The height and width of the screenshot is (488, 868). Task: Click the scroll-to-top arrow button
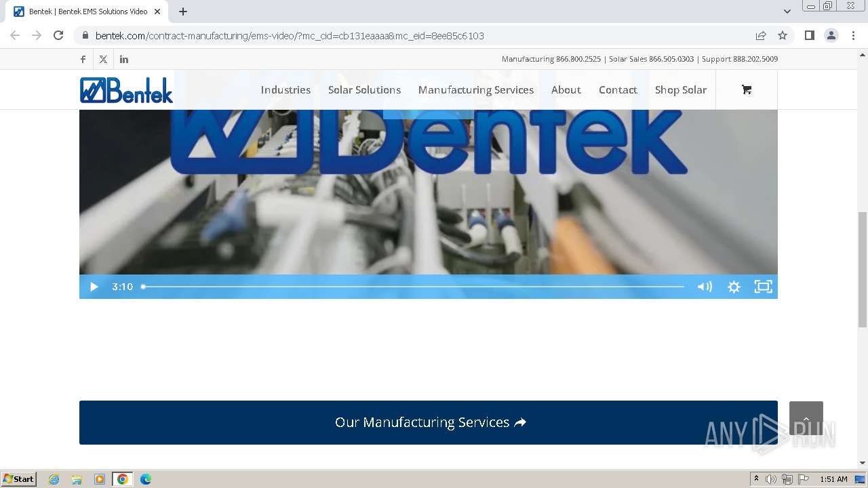tap(806, 418)
